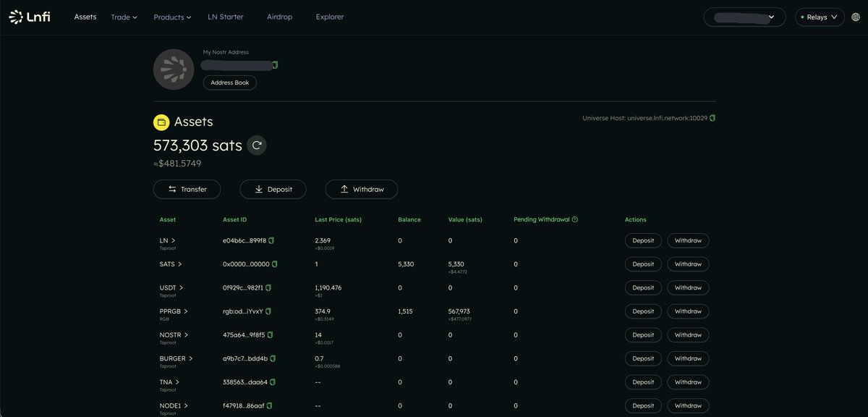Withdraw LN asset

pos(688,241)
